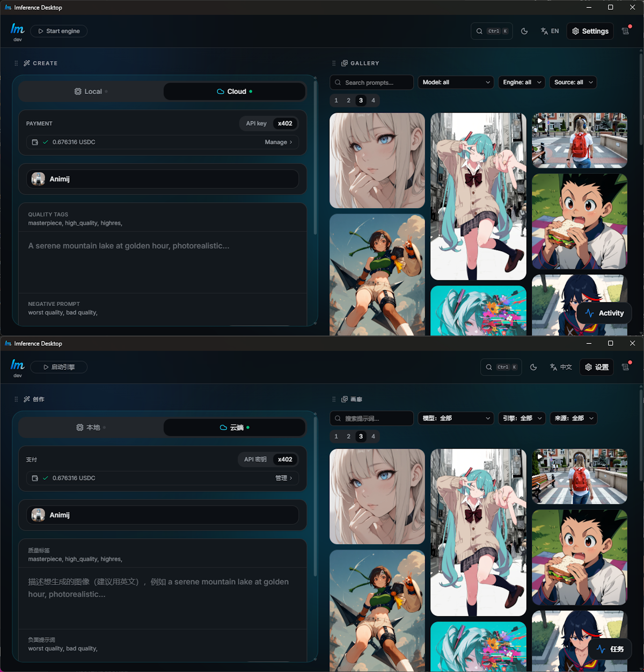This screenshot has height=672, width=644.
Task: Open search (Ctrl K) in Chinese window
Action: point(501,367)
